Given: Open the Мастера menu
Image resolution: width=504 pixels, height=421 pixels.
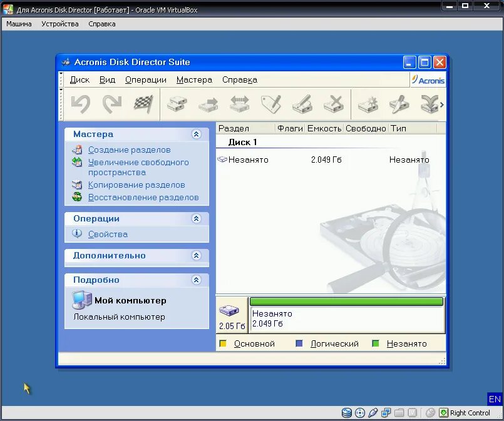Looking at the screenshot, I should [194, 79].
